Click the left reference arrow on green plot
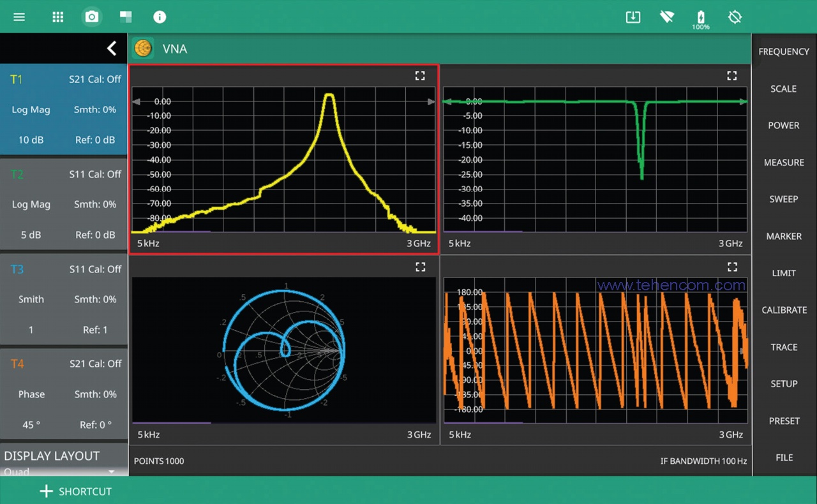This screenshot has height=504, width=817. click(x=447, y=101)
